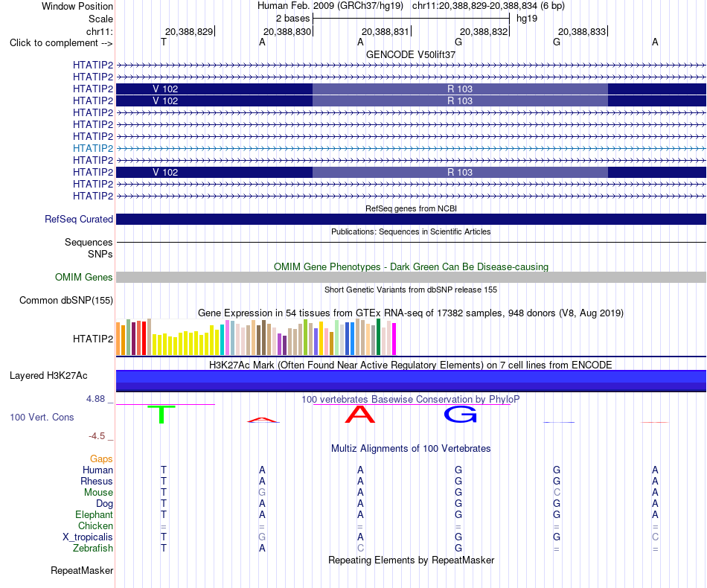707x588 pixels.
Task: Click the dark RefSeq Curated gene bar
Action: [x=411, y=219]
